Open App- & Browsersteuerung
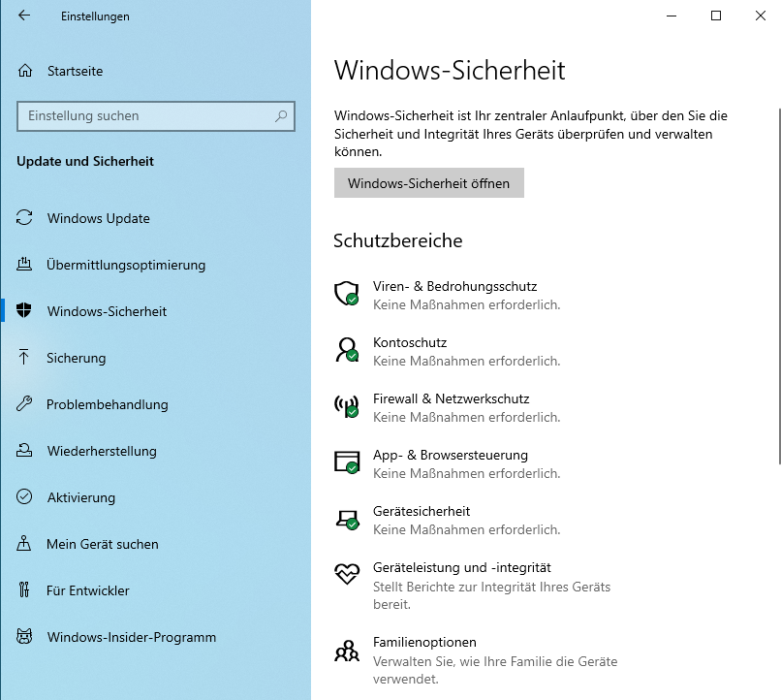The height and width of the screenshot is (700, 781). tap(451, 455)
